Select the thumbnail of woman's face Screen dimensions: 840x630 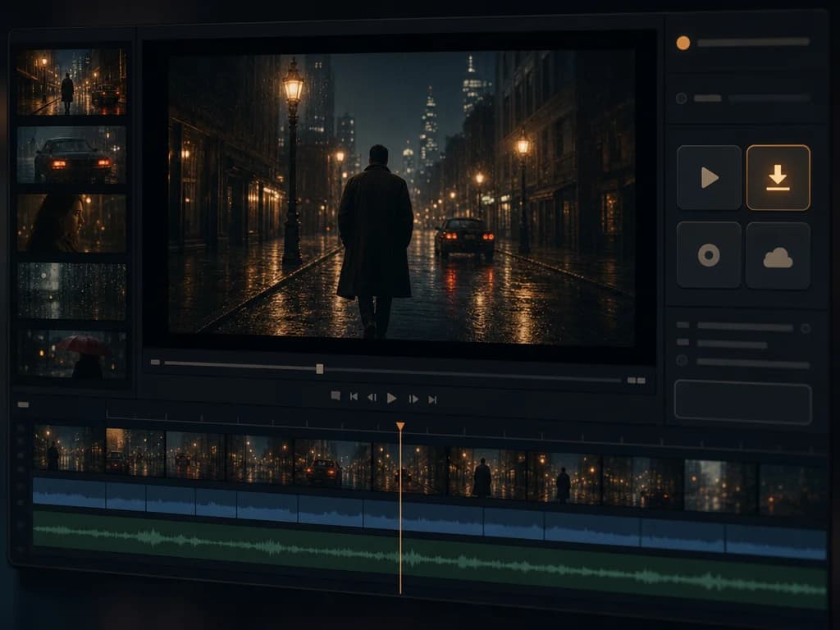point(71,223)
